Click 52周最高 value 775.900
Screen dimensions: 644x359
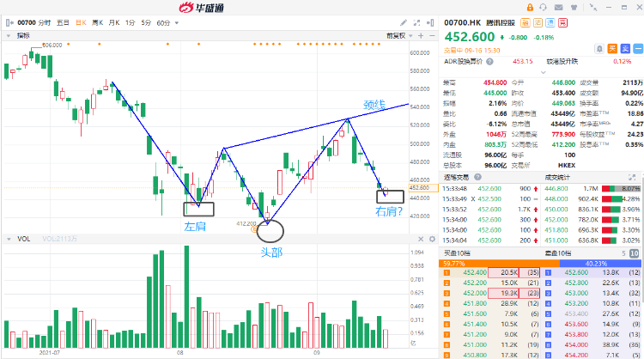pos(563,134)
